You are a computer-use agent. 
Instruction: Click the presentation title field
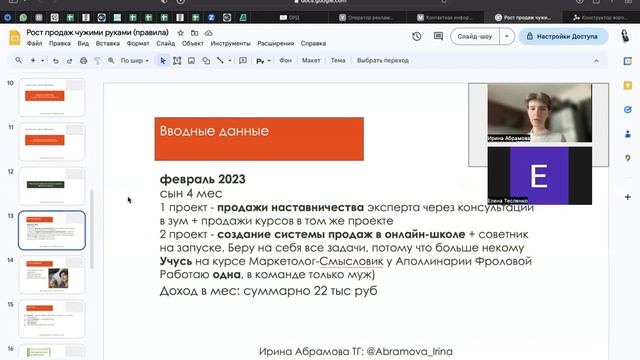(x=97, y=33)
